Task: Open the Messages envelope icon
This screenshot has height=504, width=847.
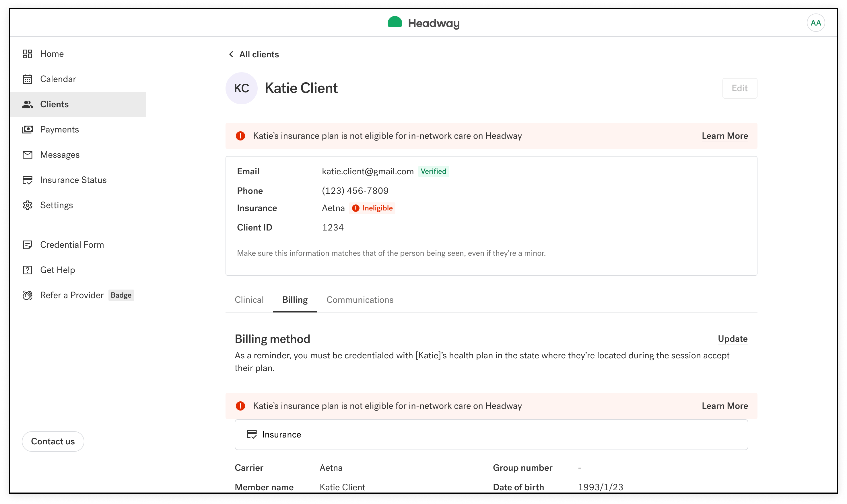Action: coord(28,155)
